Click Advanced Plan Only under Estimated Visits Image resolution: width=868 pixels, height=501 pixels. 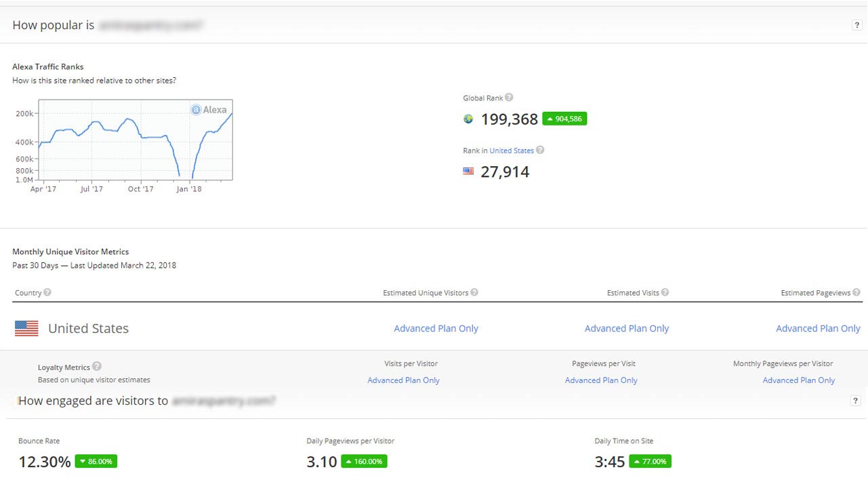[x=626, y=328]
